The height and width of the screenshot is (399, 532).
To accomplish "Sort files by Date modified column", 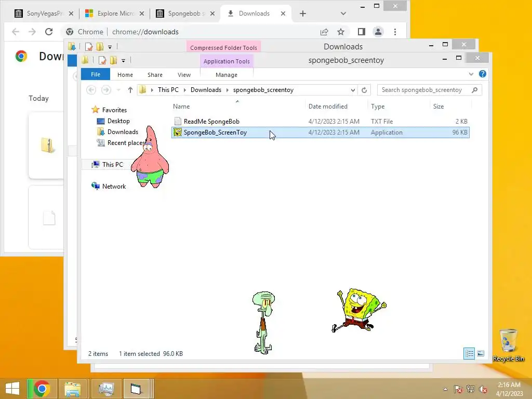I will point(328,107).
